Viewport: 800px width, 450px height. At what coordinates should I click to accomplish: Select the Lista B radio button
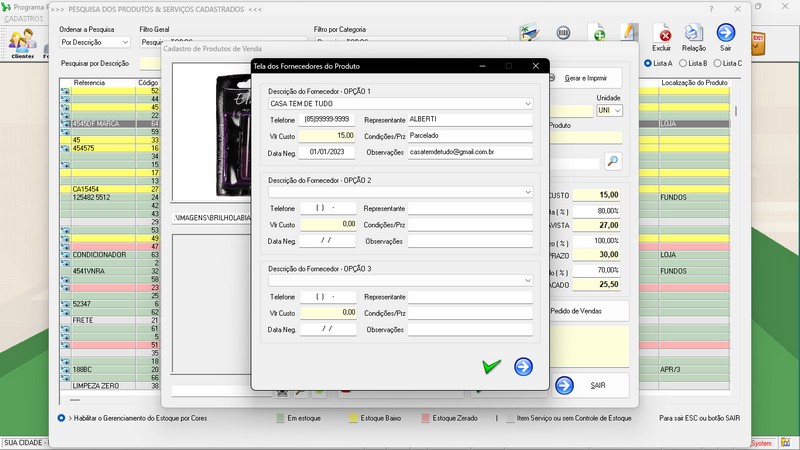[x=682, y=63]
